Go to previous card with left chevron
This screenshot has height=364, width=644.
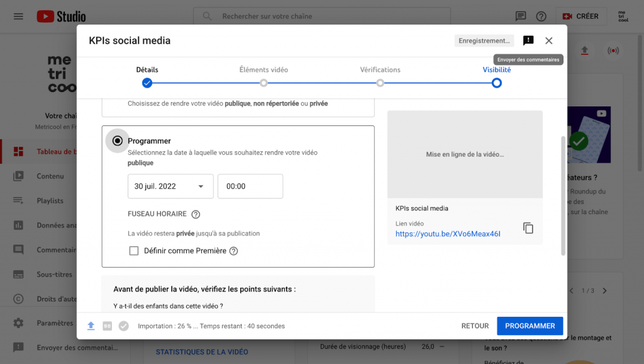point(571,291)
